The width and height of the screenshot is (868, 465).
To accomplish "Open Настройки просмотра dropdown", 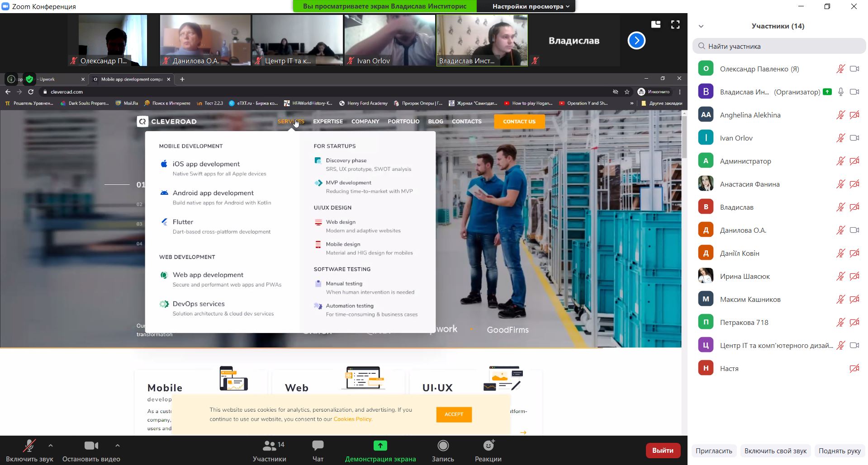I will (x=530, y=6).
